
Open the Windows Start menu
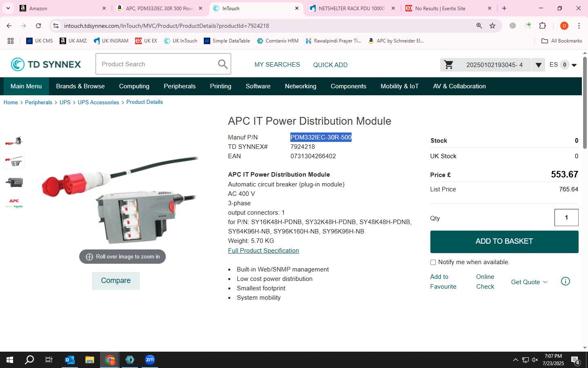tap(10, 360)
